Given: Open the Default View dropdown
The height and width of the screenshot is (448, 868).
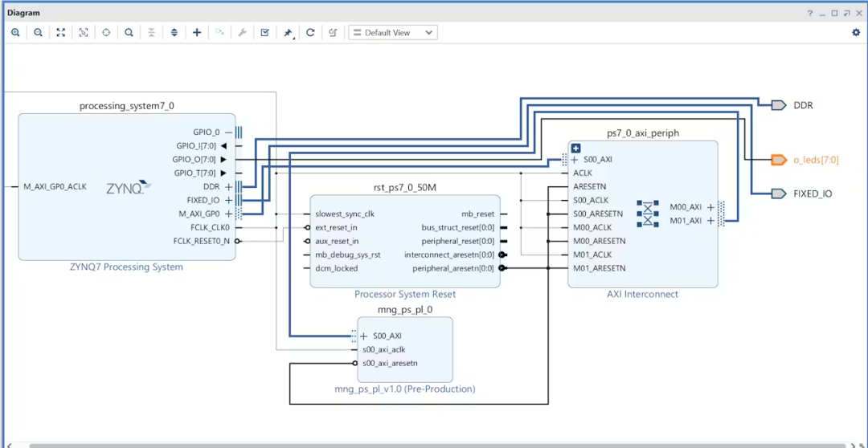Looking at the screenshot, I should [x=393, y=33].
